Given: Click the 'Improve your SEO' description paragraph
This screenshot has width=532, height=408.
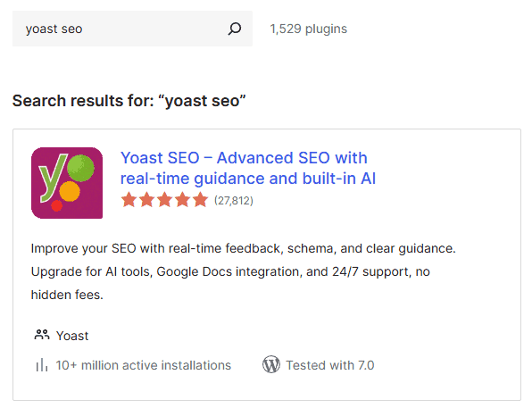Looking at the screenshot, I should coord(244,271).
